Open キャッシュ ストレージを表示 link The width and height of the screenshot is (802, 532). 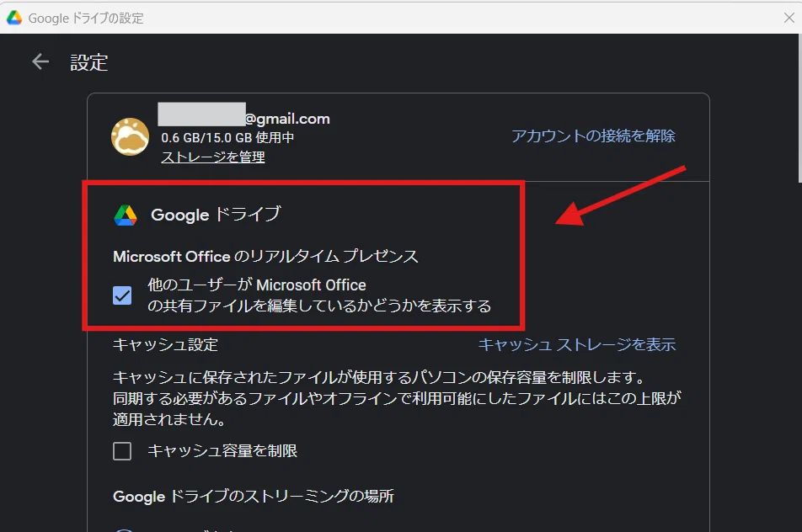(577, 345)
